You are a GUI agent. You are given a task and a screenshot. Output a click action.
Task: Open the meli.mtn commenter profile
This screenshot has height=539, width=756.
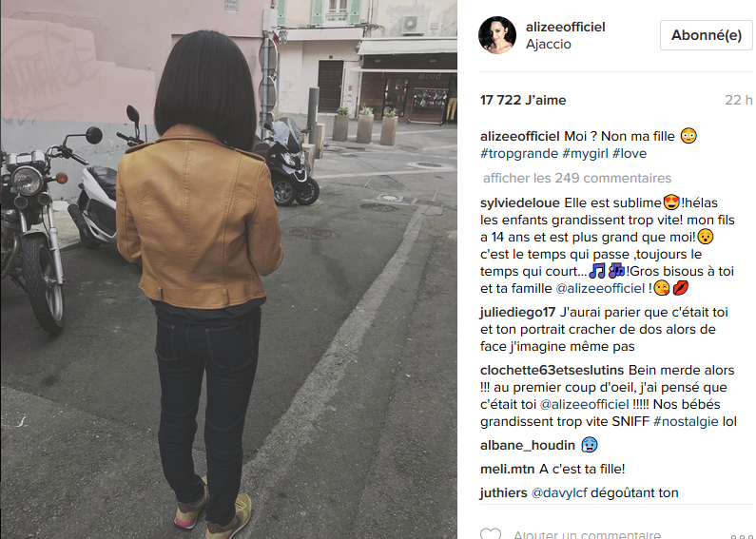[507, 469]
